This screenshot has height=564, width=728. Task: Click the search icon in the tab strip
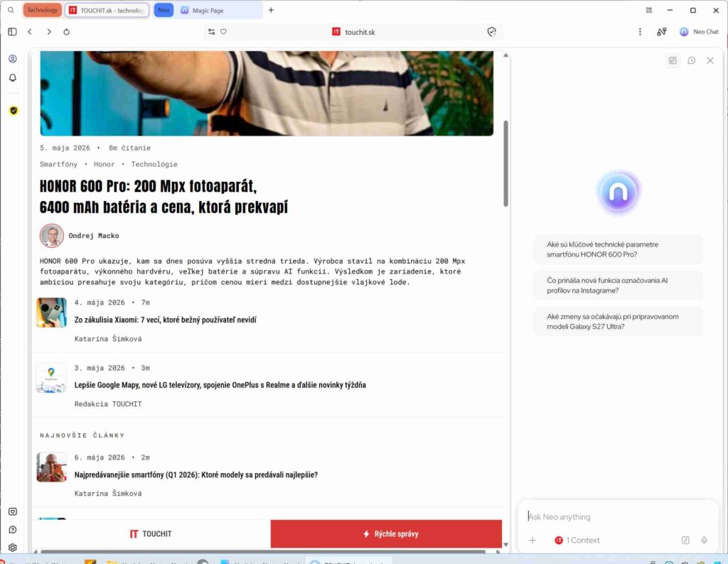pyautogui.click(x=11, y=10)
